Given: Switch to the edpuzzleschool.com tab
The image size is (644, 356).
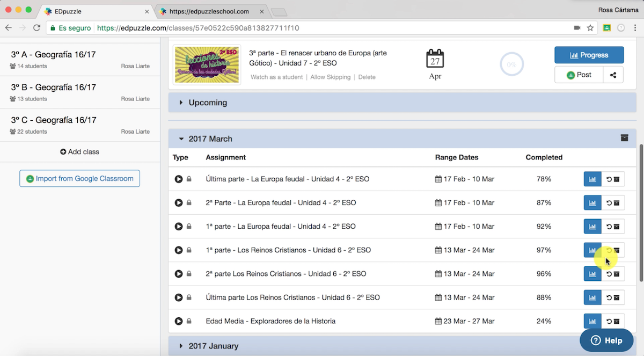Looking at the screenshot, I should [209, 11].
